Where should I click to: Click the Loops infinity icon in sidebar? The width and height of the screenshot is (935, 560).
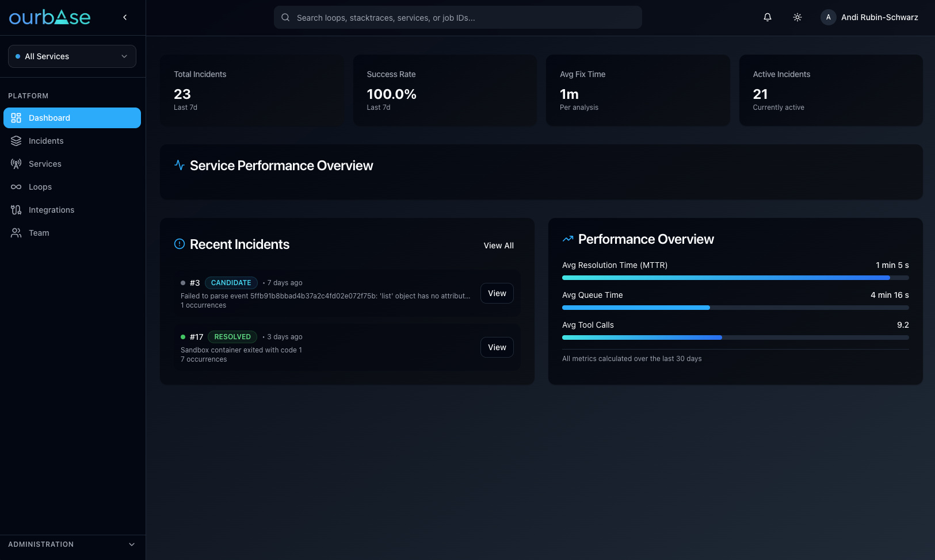tap(16, 186)
